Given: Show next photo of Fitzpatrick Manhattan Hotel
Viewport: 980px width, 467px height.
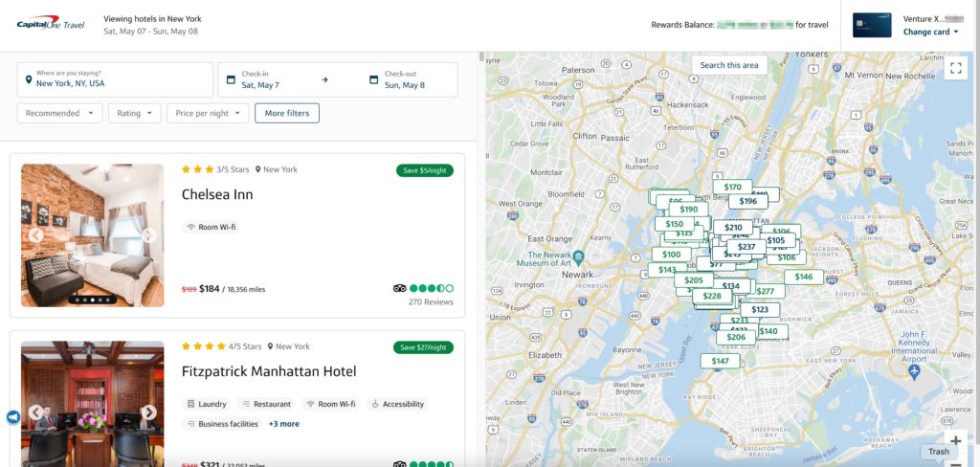Looking at the screenshot, I should point(148,412).
